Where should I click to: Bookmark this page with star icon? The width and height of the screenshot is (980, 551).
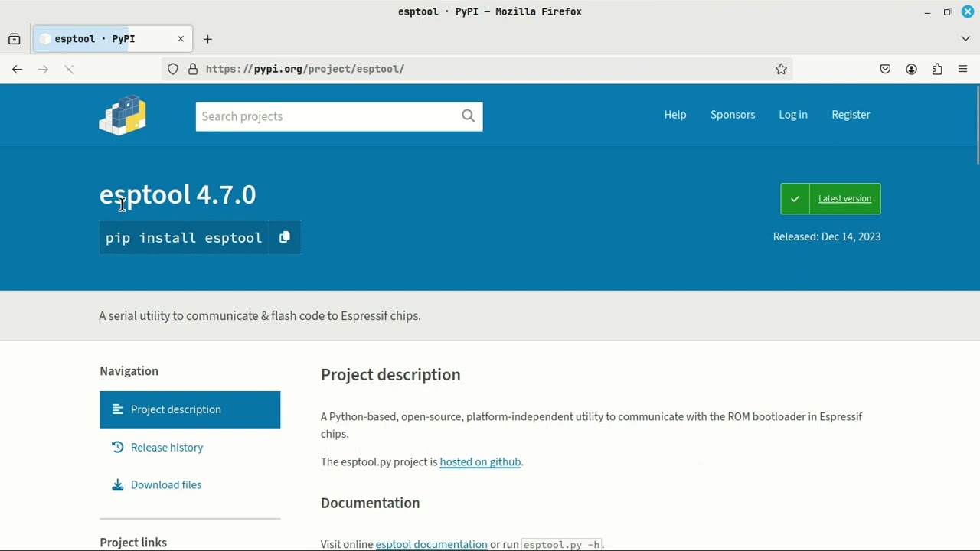[x=781, y=69]
